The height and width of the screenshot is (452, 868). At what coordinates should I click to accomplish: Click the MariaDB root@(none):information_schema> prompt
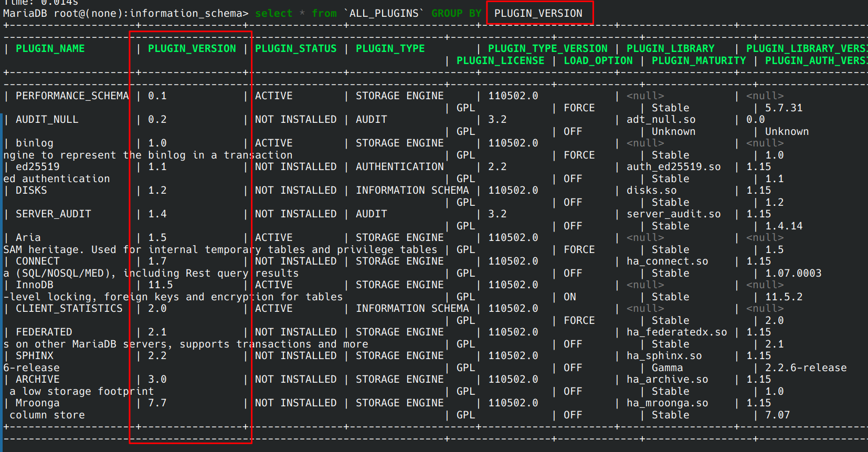coord(126,14)
